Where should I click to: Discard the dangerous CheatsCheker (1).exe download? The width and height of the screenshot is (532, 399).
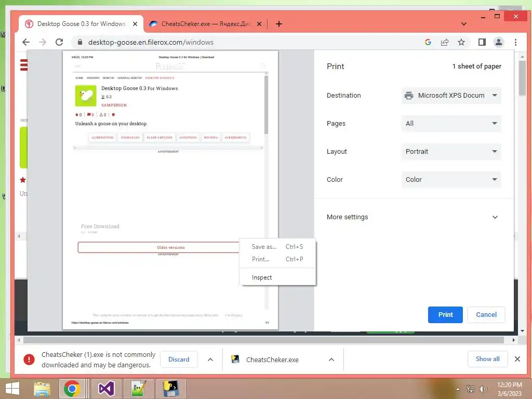pyautogui.click(x=179, y=360)
